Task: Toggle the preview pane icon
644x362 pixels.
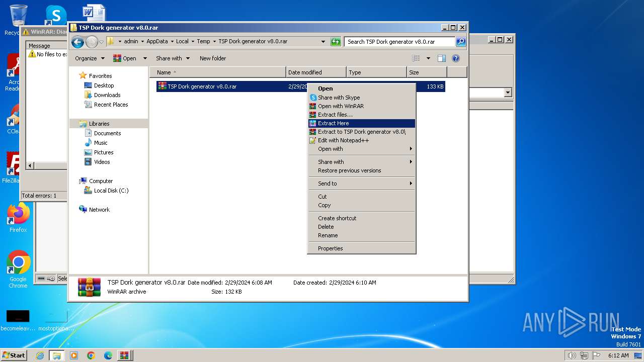Action: click(441, 58)
